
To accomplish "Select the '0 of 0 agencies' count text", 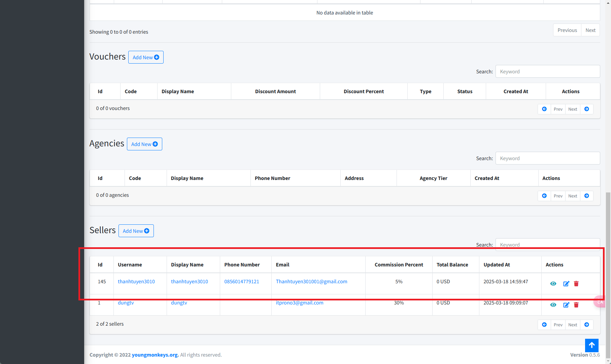I will point(112,195).
